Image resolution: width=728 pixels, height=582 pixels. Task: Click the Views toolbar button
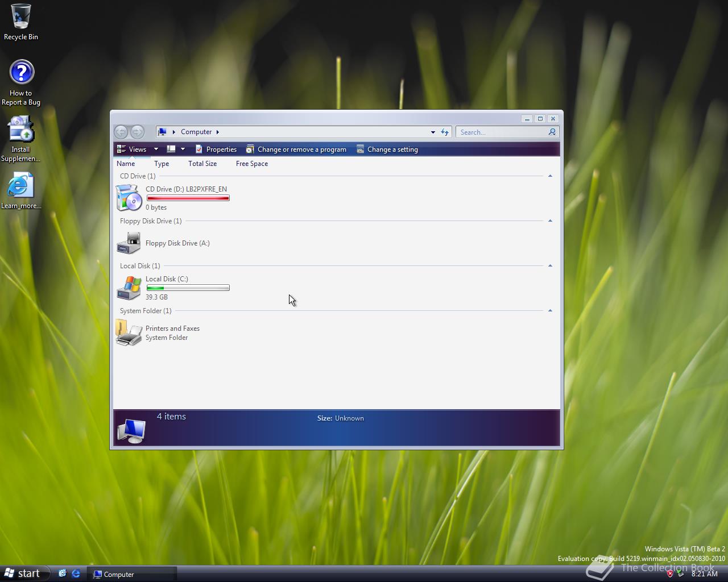(x=132, y=149)
